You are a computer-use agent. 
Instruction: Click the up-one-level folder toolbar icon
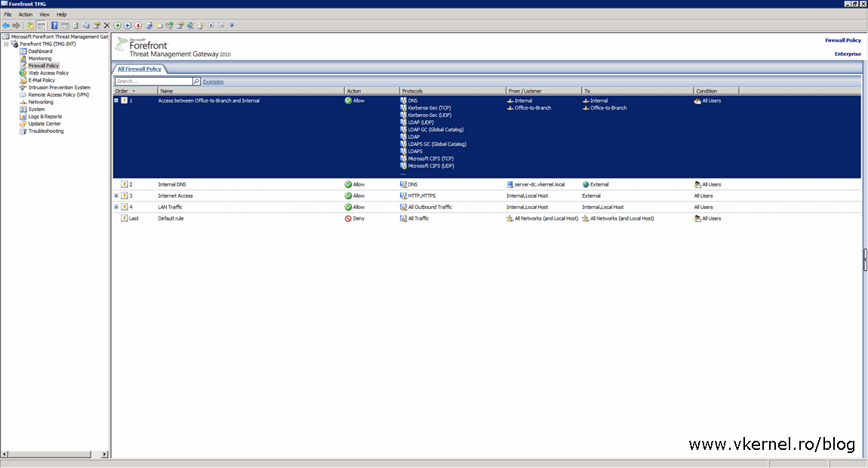click(30, 25)
